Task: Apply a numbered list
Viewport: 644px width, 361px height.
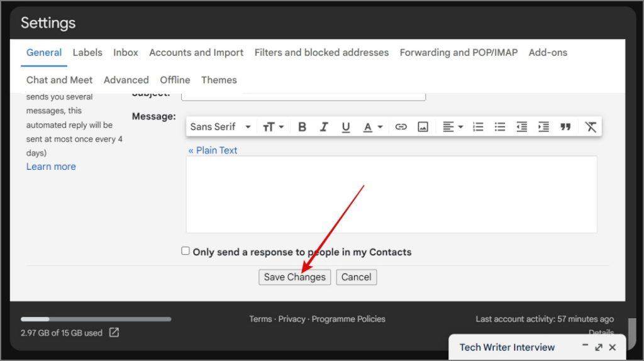Action: (478, 127)
